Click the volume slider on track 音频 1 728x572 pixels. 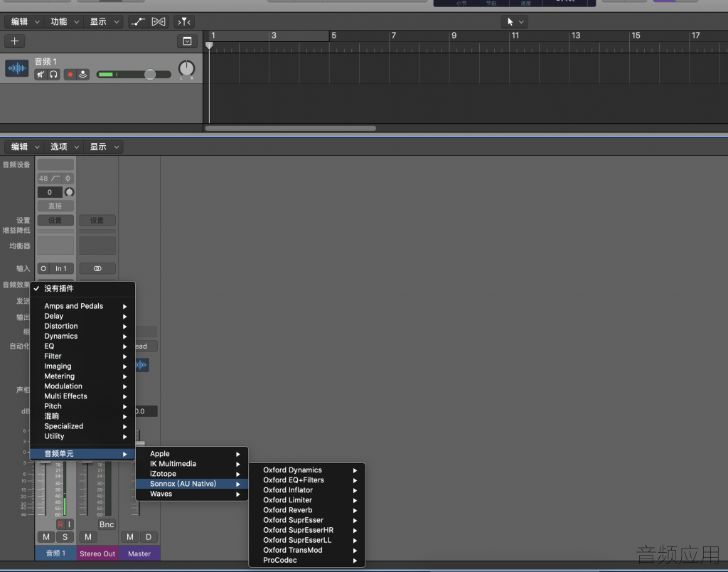click(x=150, y=75)
